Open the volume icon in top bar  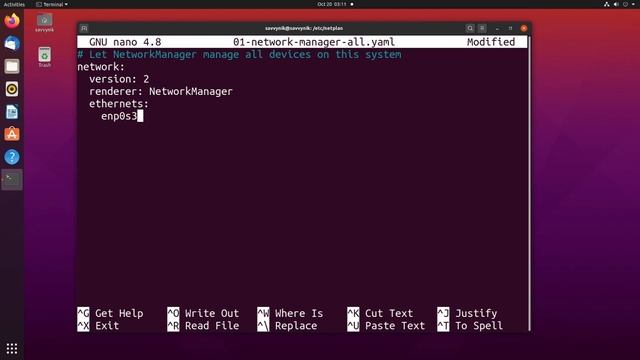pyautogui.click(x=616, y=4)
